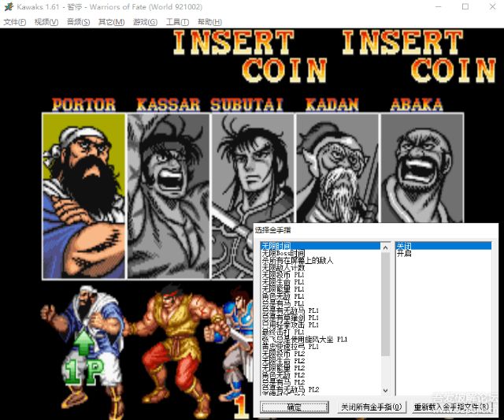504x420 pixels.
Task: Select the 无限Boss时间 cheat row
Action: pyautogui.click(x=321, y=254)
